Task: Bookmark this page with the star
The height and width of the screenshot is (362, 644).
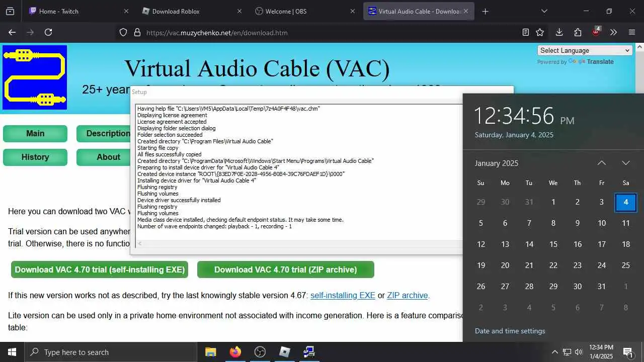Action: point(540,32)
